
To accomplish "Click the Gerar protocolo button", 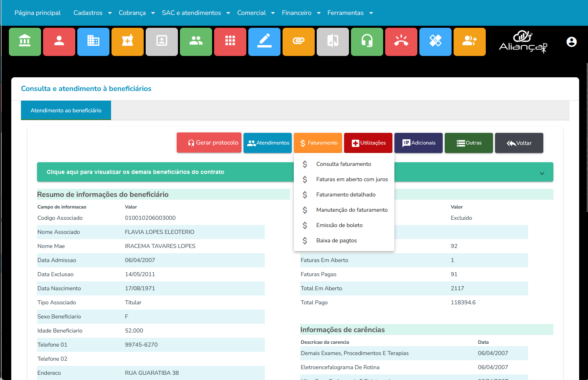I will (x=209, y=143).
